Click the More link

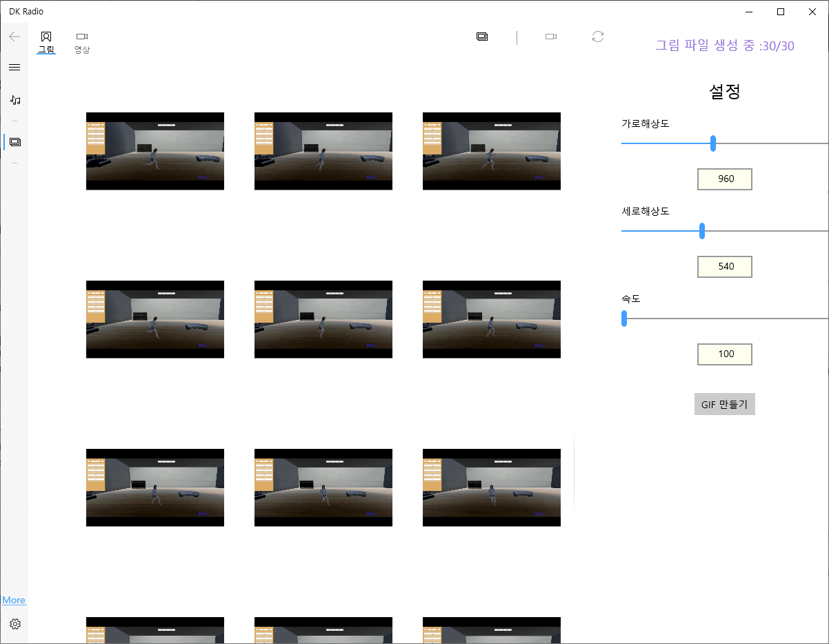click(14, 600)
